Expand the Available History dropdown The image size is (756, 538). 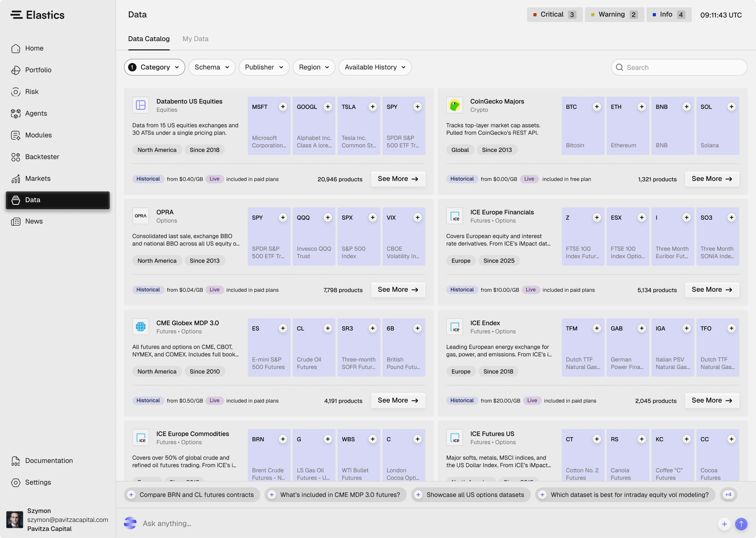point(375,67)
